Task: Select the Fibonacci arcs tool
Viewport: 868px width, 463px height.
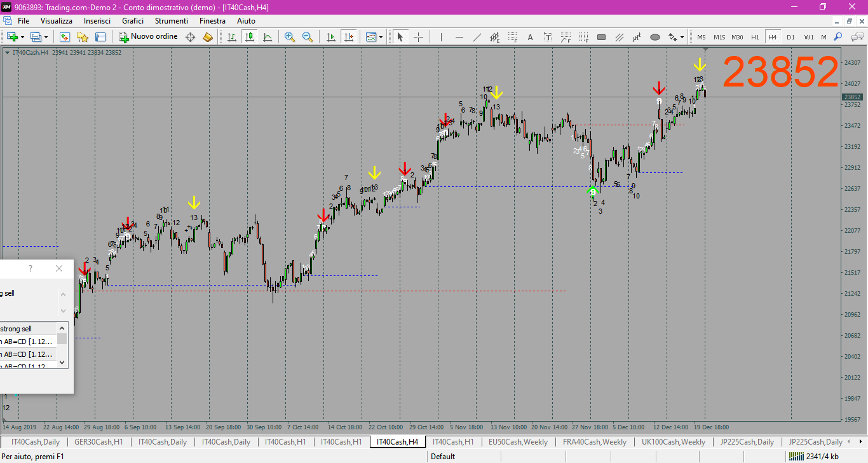Action: click(x=566, y=37)
